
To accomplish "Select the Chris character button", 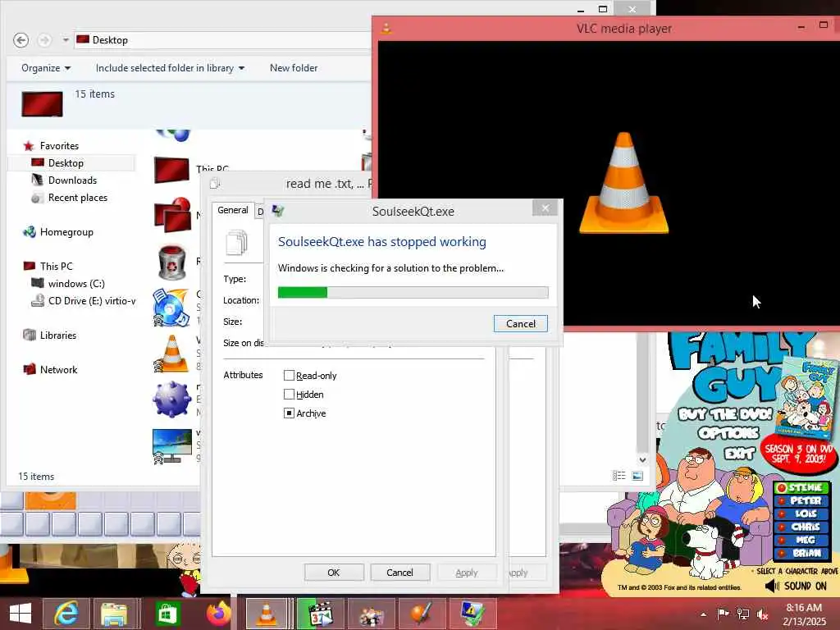I will (x=801, y=527).
